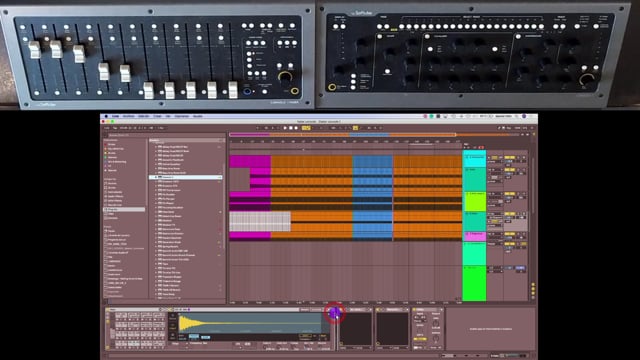Click the transport stop button
Image resolution: width=640 pixels, height=360 pixels.
click(291, 128)
